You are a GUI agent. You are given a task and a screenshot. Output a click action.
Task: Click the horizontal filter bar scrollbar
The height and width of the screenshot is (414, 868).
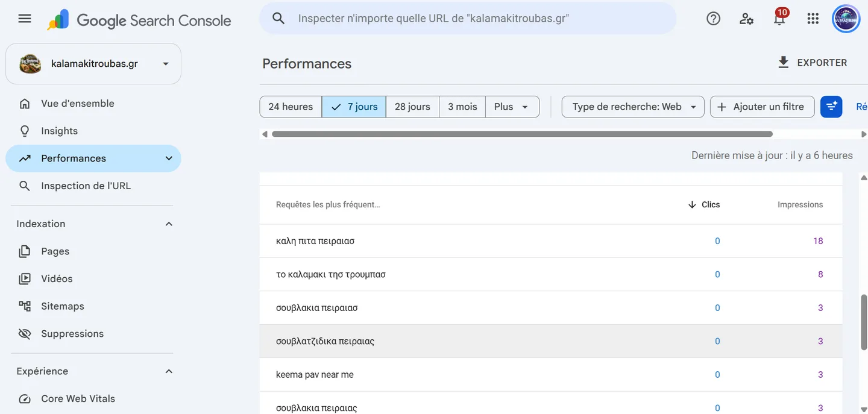(x=522, y=134)
